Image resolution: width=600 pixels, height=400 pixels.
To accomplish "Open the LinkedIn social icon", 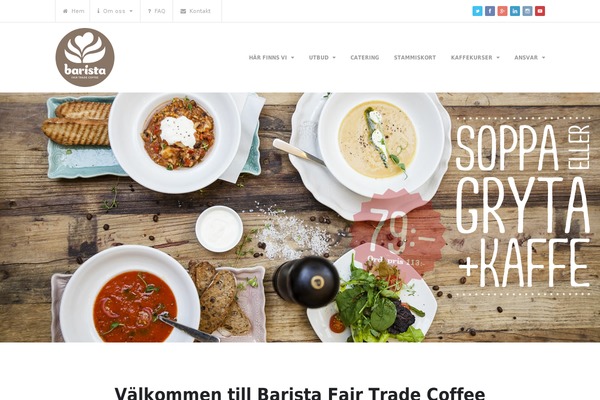I will tap(515, 11).
